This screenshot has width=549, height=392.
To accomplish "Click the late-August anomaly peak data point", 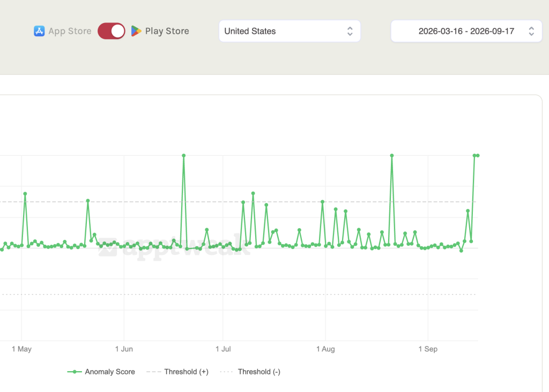I will click(x=392, y=156).
